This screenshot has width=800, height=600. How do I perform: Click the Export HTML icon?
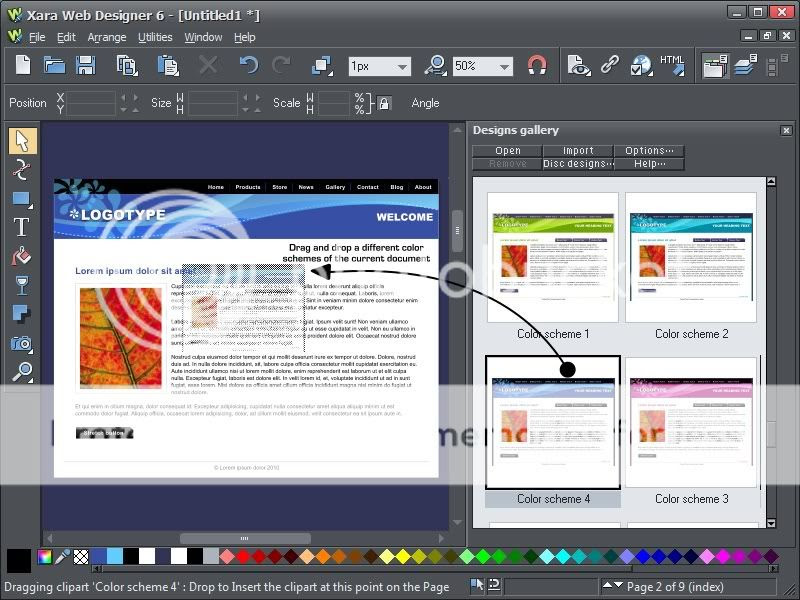pyautogui.click(x=673, y=65)
